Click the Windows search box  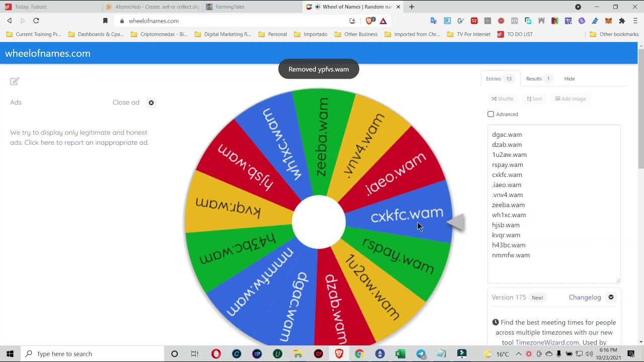coord(92,354)
